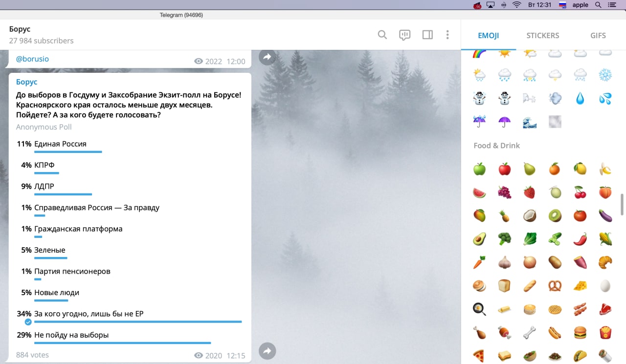This screenshot has width=626, height=364.
Task: Forward the @borusio post via share arrow
Action: (x=267, y=57)
